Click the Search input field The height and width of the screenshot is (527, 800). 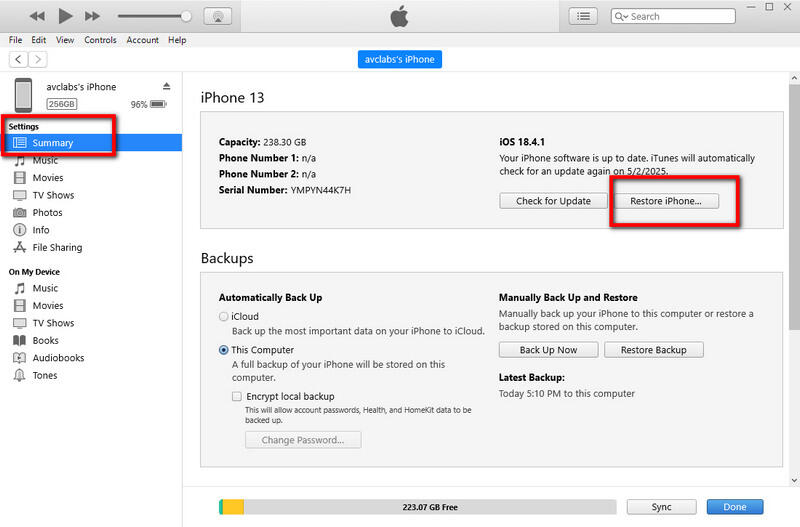tap(673, 16)
